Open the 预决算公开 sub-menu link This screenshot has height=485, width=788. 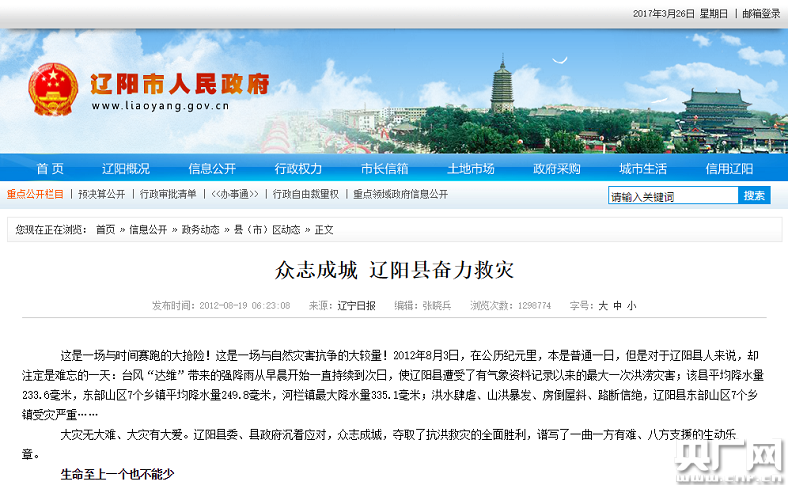click(102, 194)
